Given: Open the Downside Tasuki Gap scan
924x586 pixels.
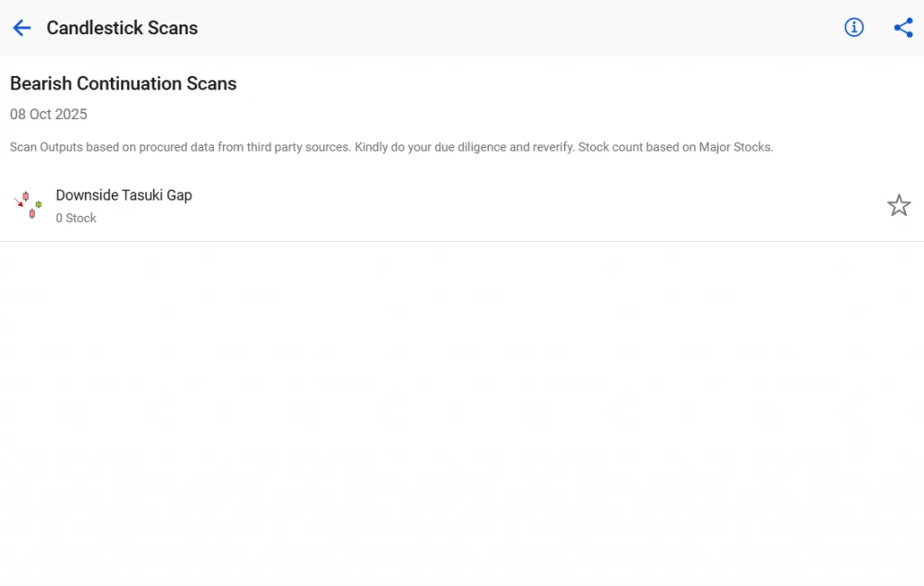Looking at the screenshot, I should coord(124,195).
